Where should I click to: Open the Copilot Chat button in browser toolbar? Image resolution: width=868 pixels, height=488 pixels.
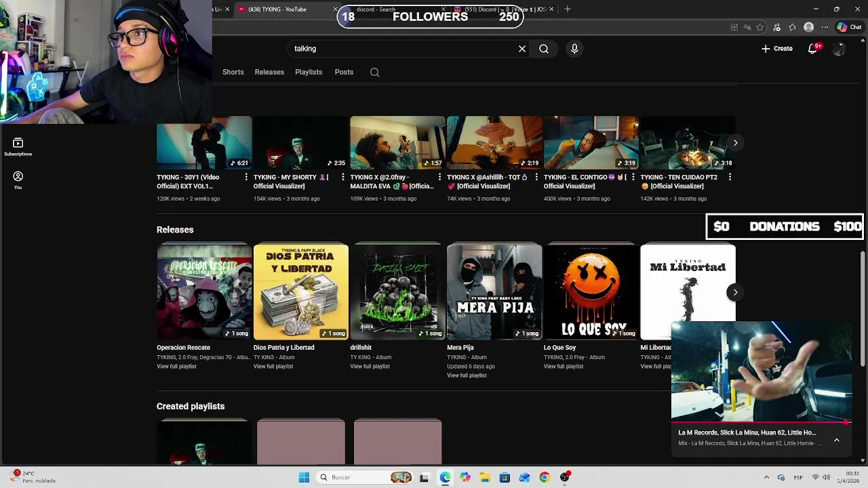pos(849,27)
